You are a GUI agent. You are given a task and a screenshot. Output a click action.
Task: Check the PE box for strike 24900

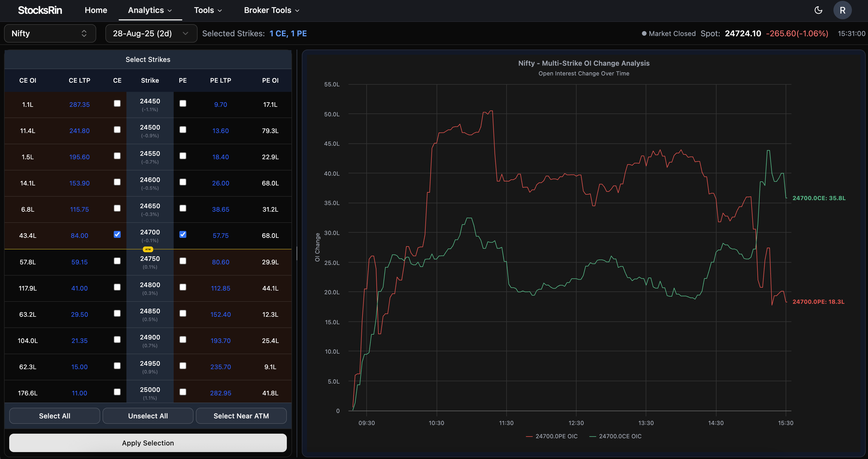click(183, 340)
